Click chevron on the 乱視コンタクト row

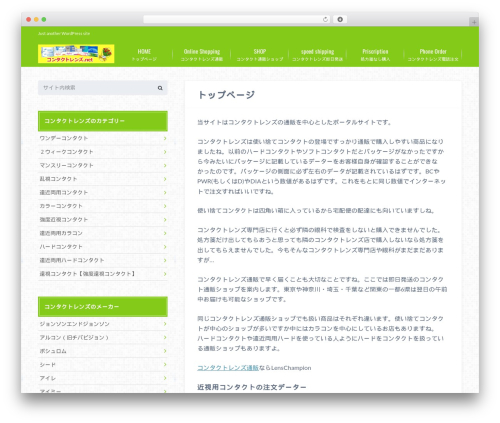165,179
